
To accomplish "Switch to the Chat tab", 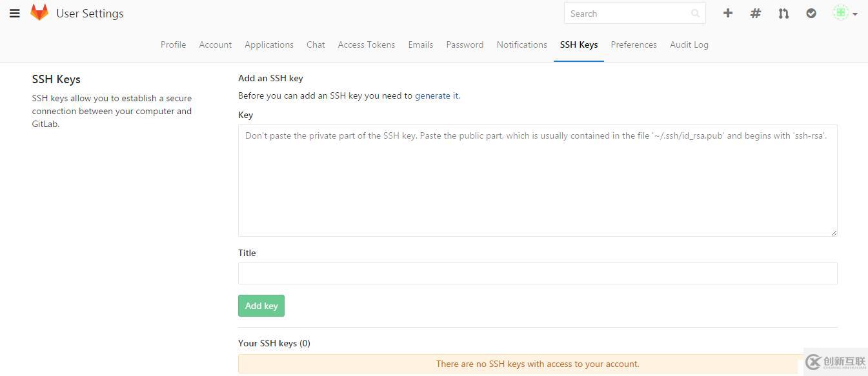I will 316,45.
